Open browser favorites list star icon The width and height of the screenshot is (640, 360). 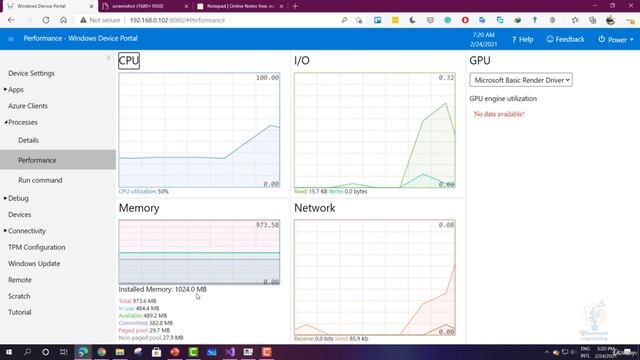(575, 20)
